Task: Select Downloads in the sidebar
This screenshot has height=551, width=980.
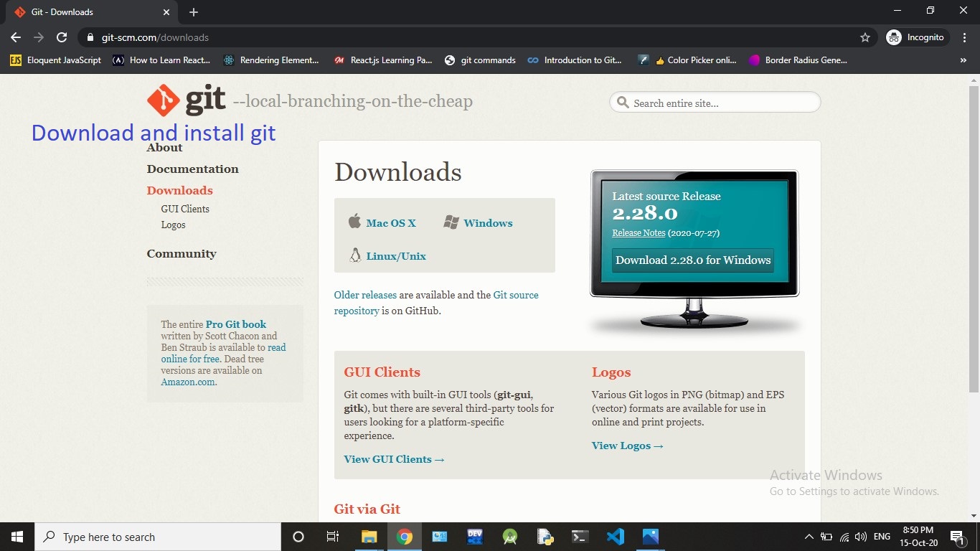Action: (x=179, y=191)
